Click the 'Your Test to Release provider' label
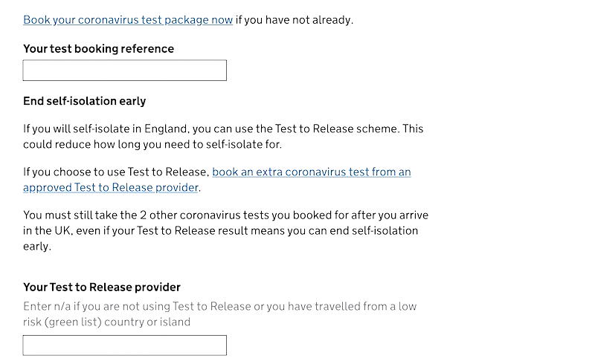 (x=102, y=287)
